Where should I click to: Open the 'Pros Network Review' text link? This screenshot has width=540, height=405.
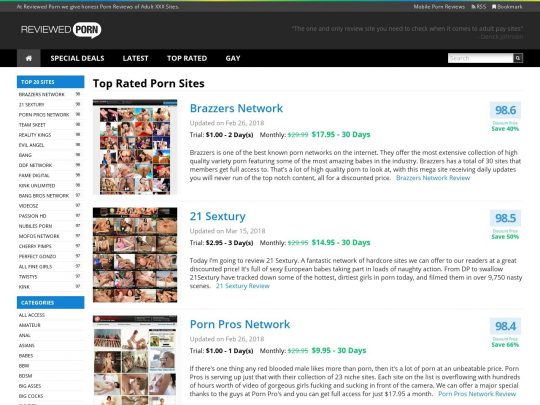point(477,394)
